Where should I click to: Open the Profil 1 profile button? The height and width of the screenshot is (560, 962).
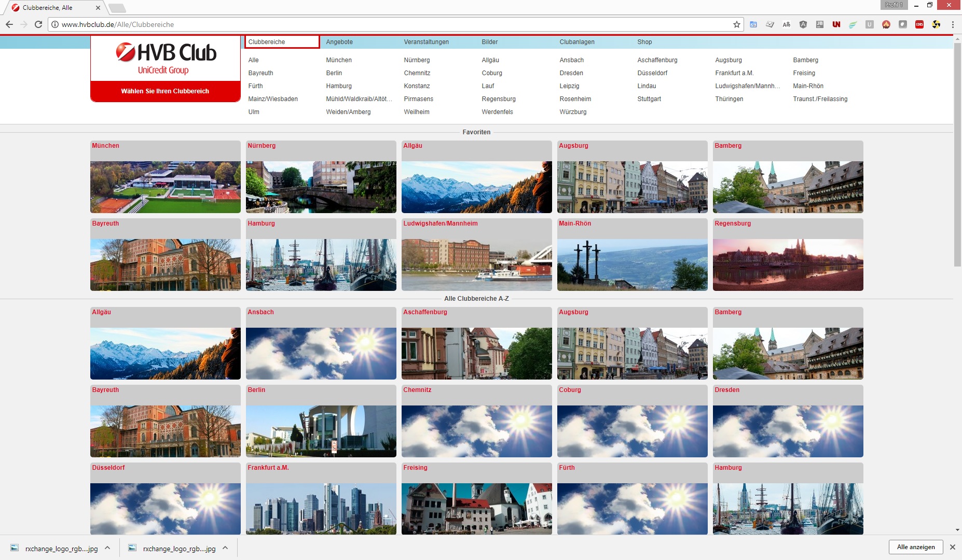point(894,5)
